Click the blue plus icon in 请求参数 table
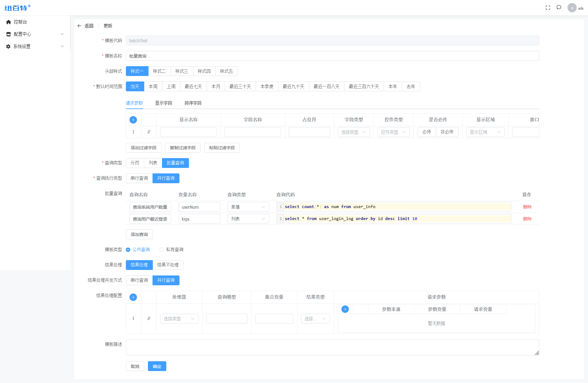Image resolution: width=588 pixels, height=383 pixels. pyautogui.click(x=133, y=120)
